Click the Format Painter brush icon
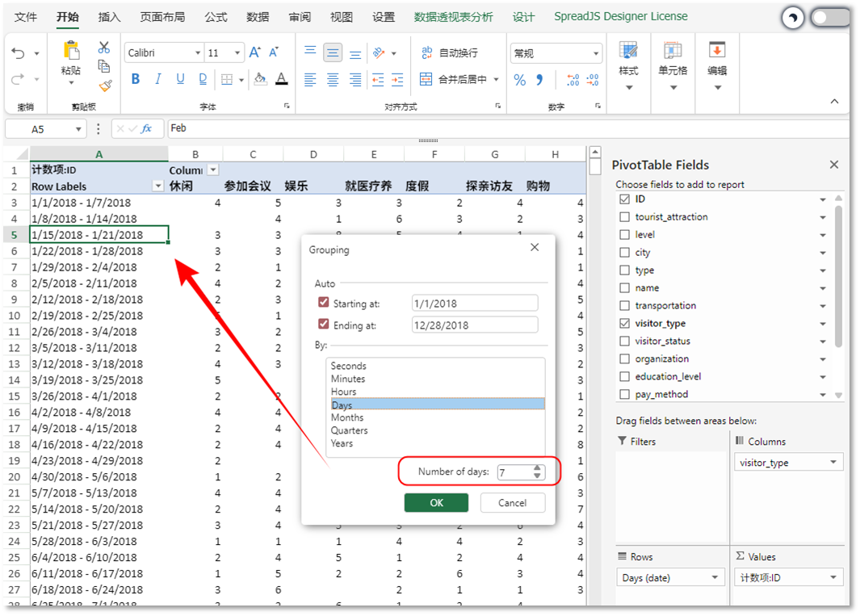This screenshot has height=616, width=860. click(x=104, y=85)
